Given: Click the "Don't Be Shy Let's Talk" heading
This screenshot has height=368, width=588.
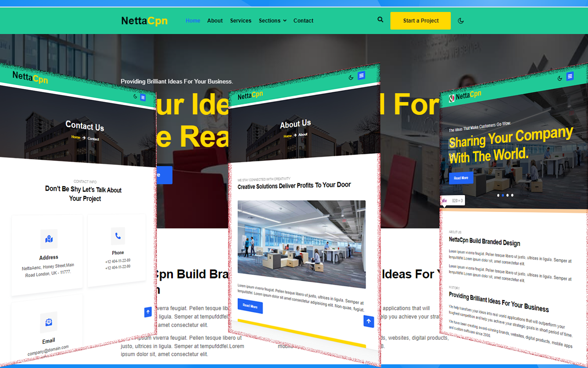Looking at the screenshot, I should click(83, 194).
